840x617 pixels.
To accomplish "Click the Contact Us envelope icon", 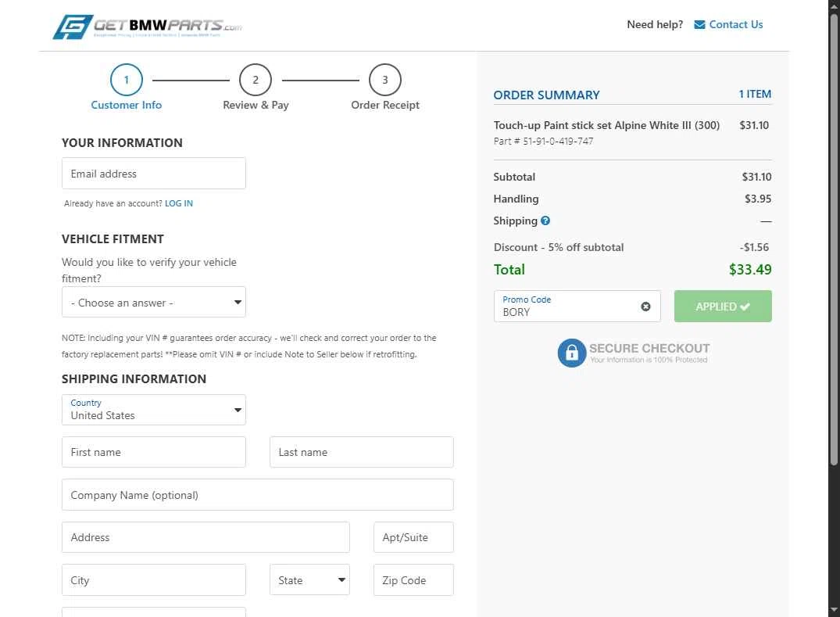I will click(x=699, y=25).
